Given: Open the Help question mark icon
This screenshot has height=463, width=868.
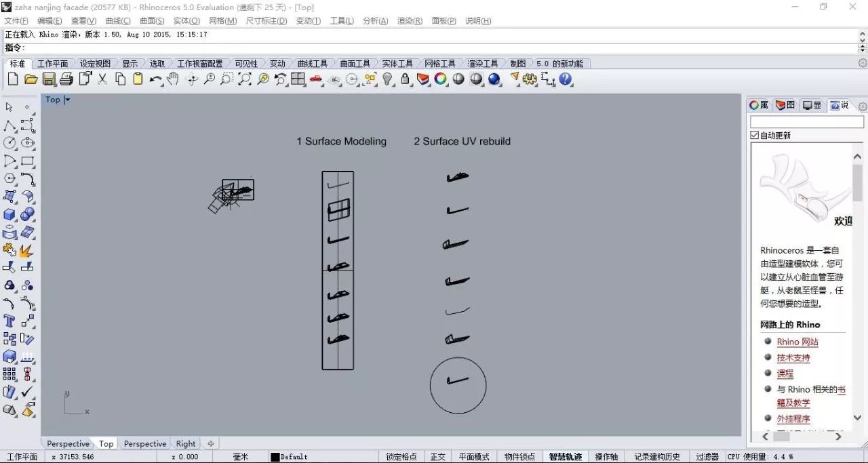Looking at the screenshot, I should coord(566,79).
